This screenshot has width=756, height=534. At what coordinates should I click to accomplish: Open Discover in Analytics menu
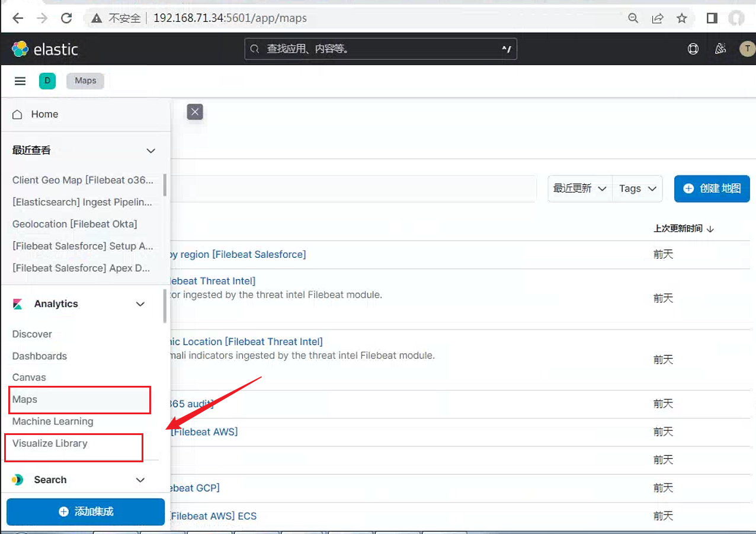[x=32, y=334]
